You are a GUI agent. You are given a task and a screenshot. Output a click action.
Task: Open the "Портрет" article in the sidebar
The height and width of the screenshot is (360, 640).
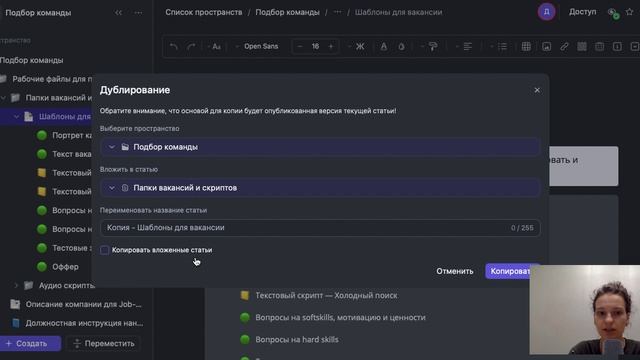coord(72,135)
